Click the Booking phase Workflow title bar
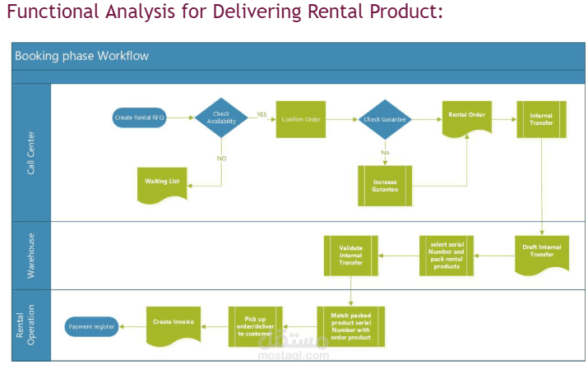 (x=299, y=56)
